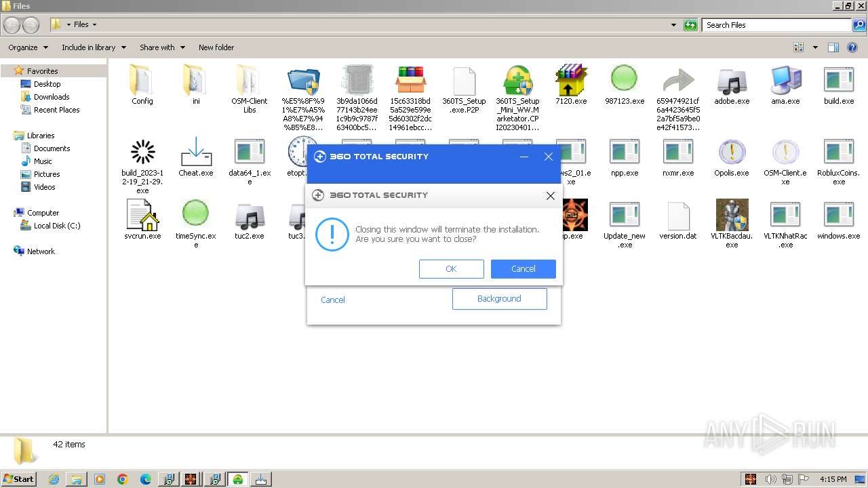This screenshot has height=488, width=868.
Task: Select the build.exe file
Action: (839, 85)
